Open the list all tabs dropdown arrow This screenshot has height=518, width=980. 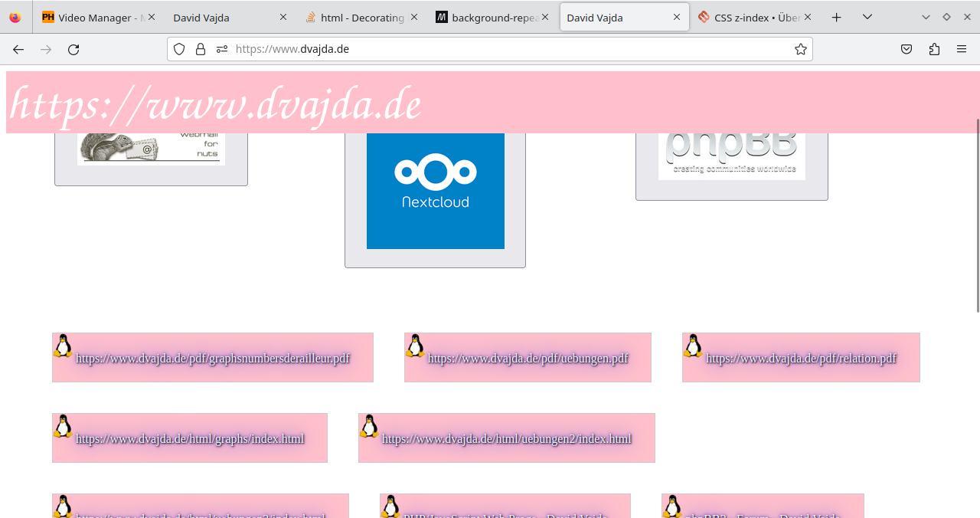pos(867,17)
